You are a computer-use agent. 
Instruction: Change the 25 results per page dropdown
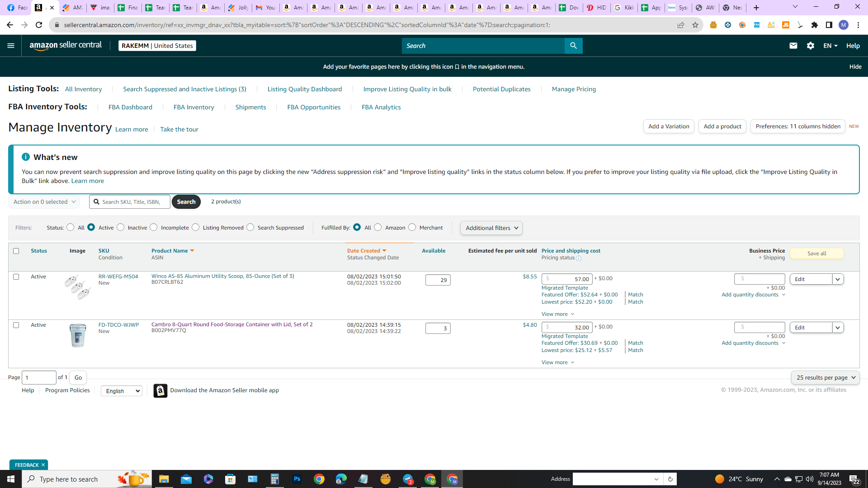coord(826,378)
